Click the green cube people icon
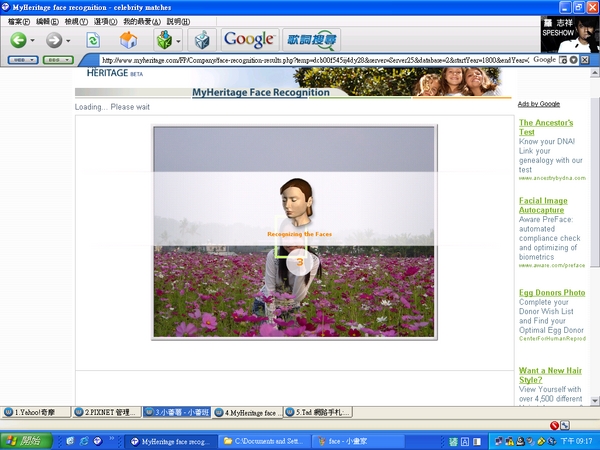The width and height of the screenshot is (600, 450). pos(165,40)
